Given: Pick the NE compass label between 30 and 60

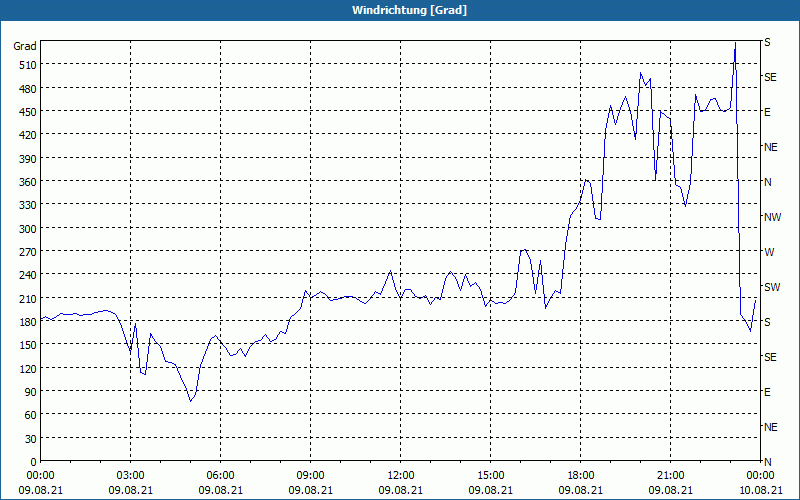Looking at the screenshot, I should tap(770, 427).
